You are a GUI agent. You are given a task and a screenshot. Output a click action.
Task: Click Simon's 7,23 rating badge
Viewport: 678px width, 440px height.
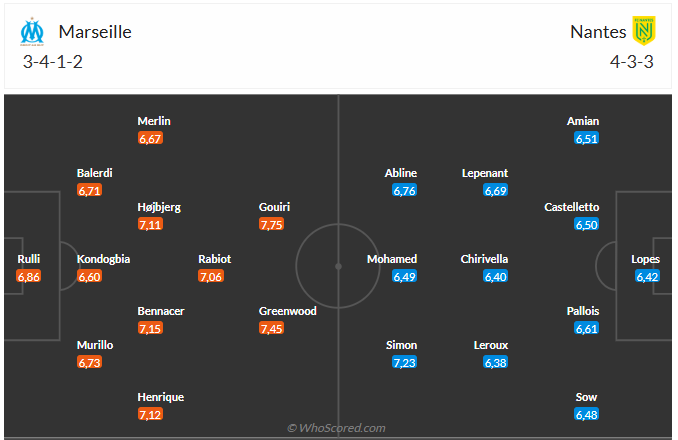404,362
